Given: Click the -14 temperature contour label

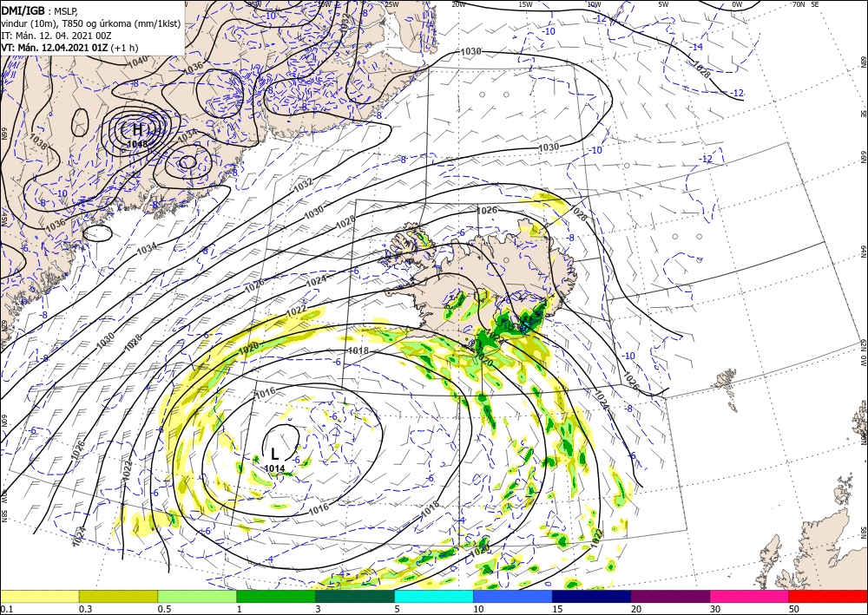Looking at the screenshot, I should point(695,47).
